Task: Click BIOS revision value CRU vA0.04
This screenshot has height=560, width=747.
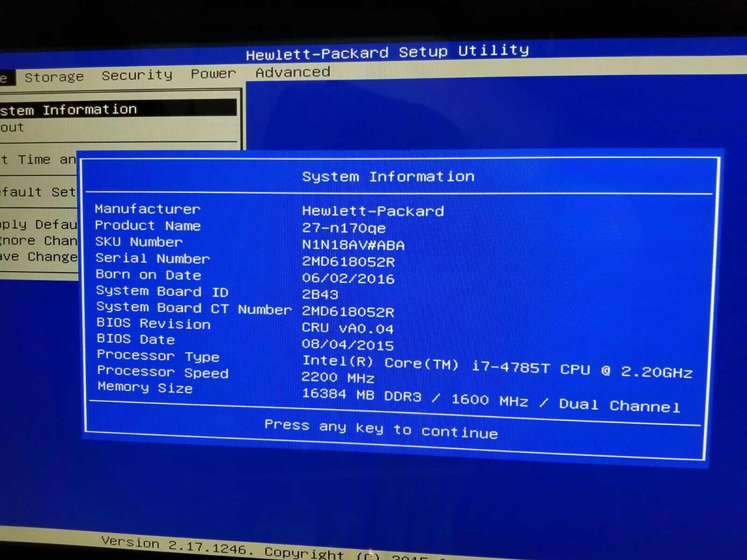Action: pos(348,328)
